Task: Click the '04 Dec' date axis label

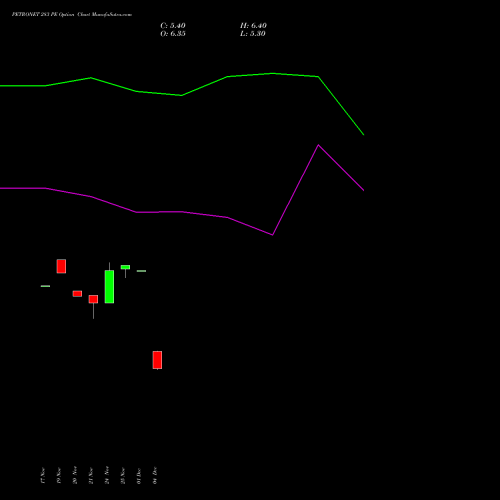Action: pyautogui.click(x=155, y=475)
